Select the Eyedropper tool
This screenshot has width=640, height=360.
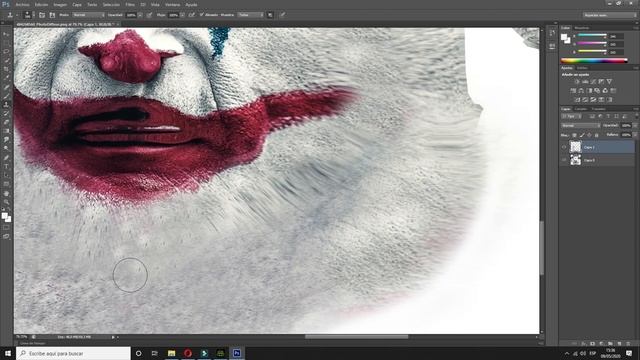(x=6, y=78)
